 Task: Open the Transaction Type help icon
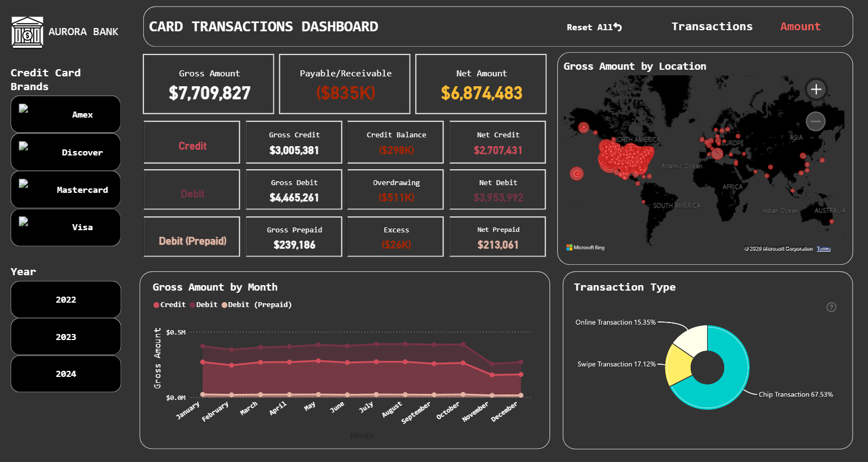coord(831,307)
